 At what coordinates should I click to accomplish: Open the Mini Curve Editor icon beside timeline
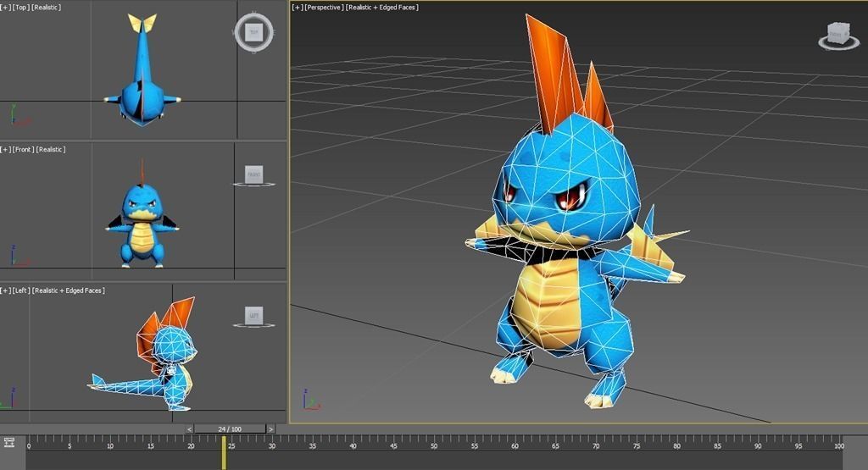click(8, 442)
